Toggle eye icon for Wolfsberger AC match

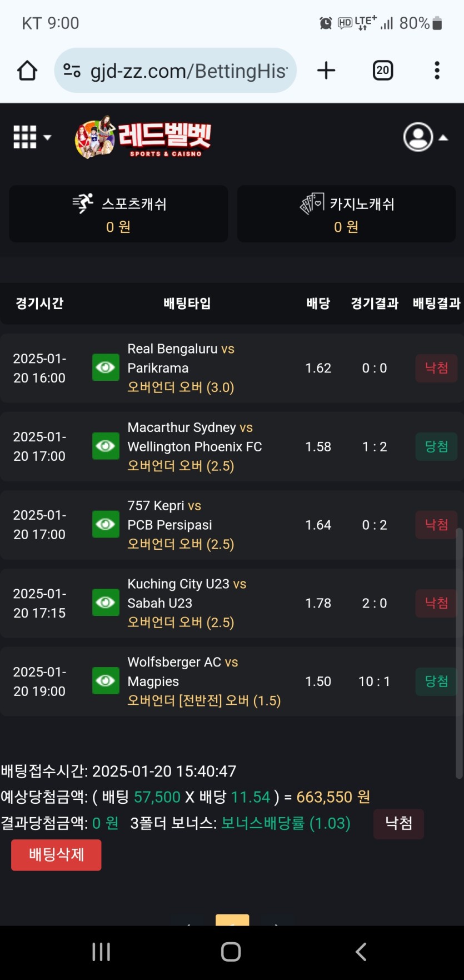[x=106, y=680]
